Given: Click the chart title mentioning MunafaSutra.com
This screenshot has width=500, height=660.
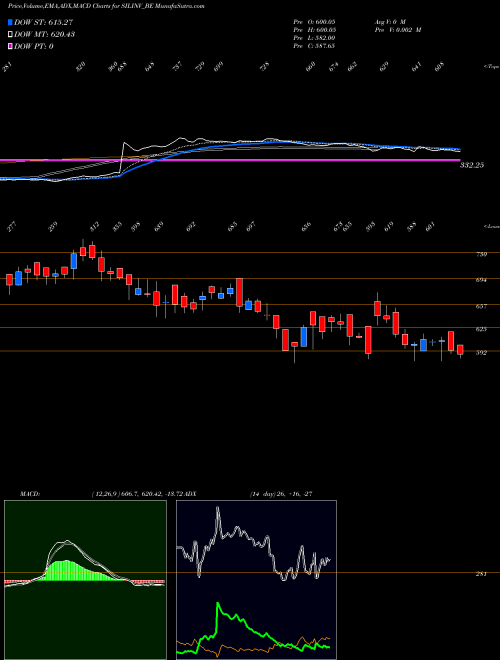Looking at the screenshot, I should tap(106, 6).
